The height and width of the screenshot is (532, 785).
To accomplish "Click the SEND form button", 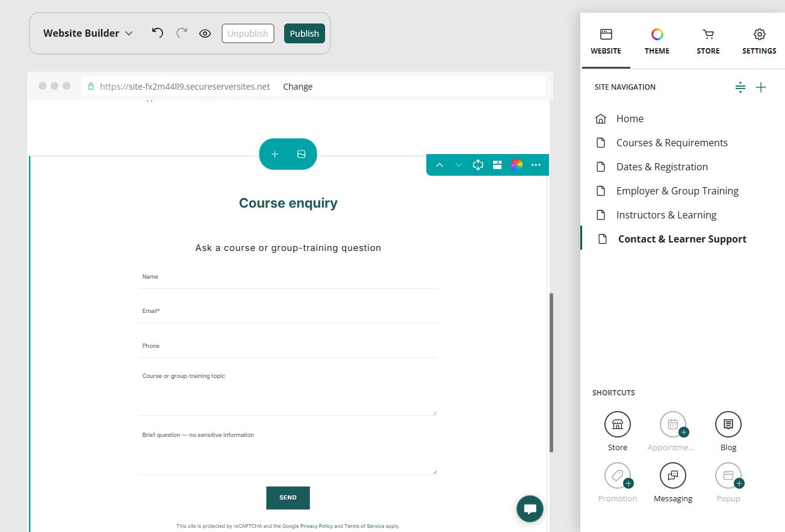I will click(x=288, y=498).
